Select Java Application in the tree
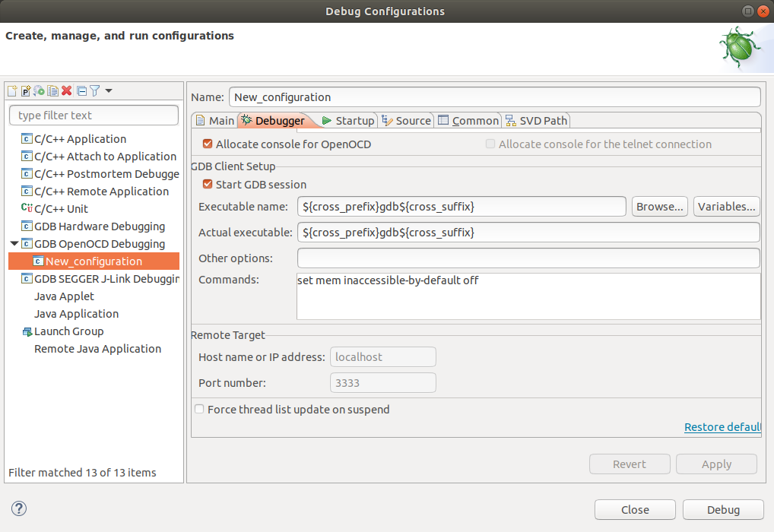The height and width of the screenshot is (532, 774). click(77, 314)
